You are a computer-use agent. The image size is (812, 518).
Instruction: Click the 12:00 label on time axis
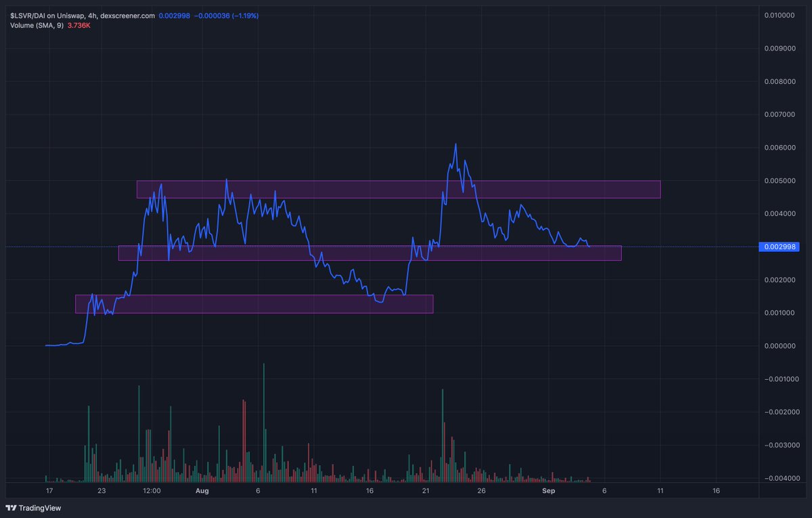click(152, 490)
